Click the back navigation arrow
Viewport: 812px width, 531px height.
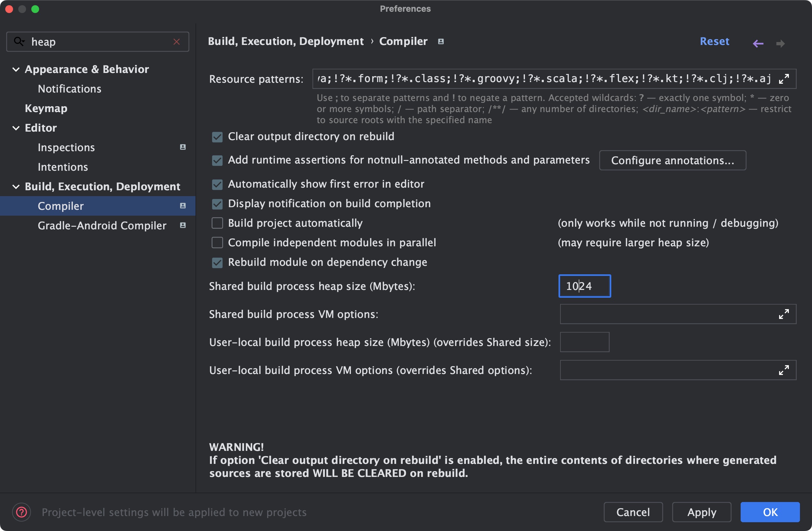point(758,43)
